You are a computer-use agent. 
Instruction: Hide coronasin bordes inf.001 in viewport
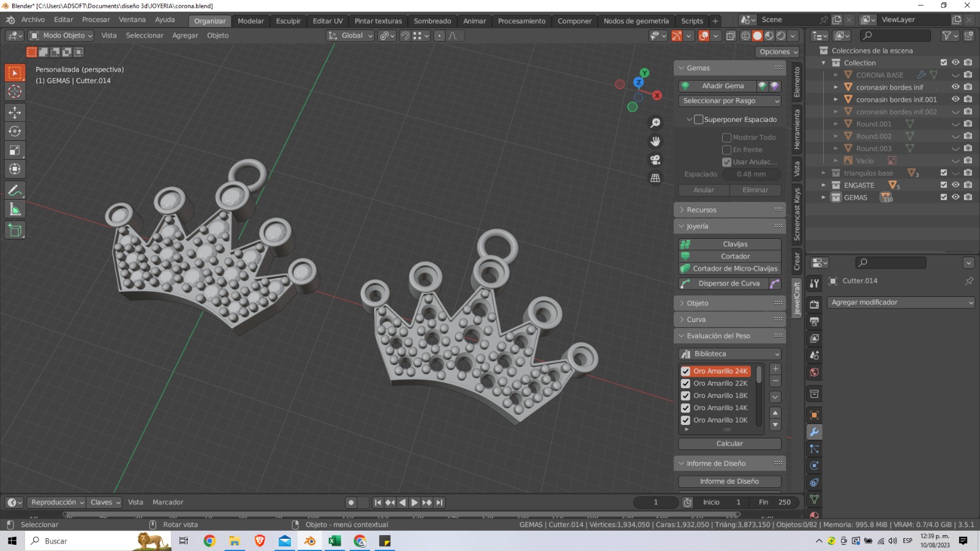coord(955,99)
